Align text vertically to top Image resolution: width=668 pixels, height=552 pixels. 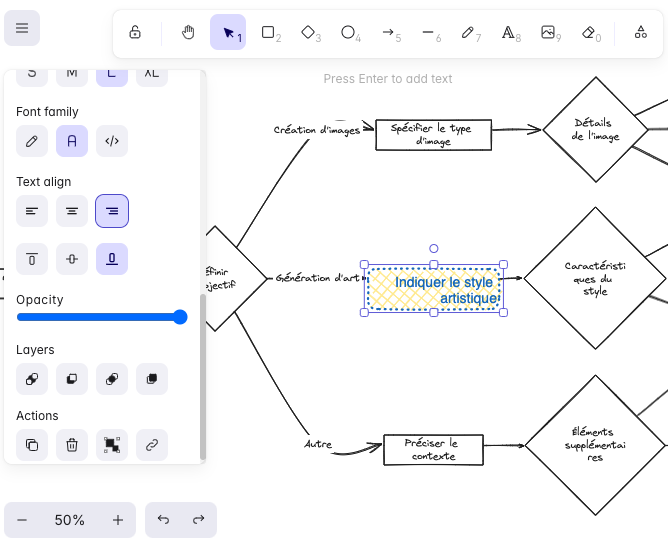(32, 259)
